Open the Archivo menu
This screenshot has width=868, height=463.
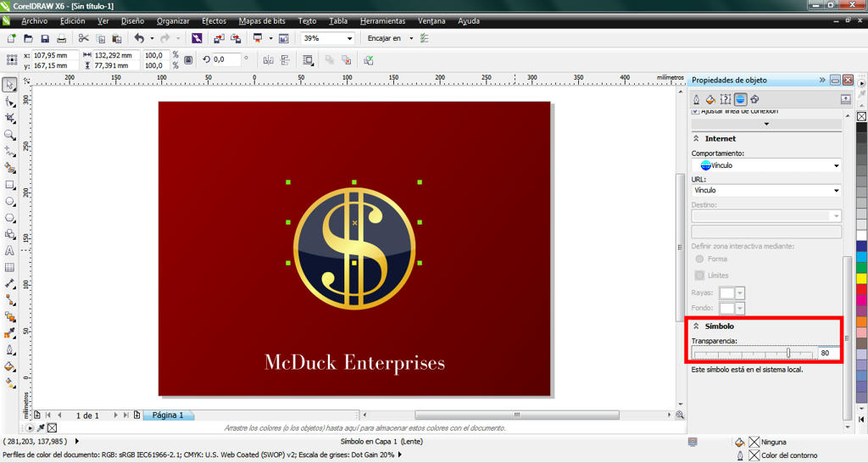pyautogui.click(x=34, y=21)
